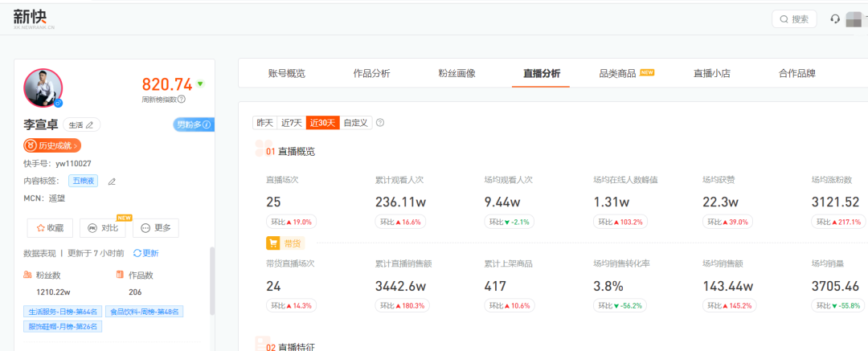Click 快手号 yw110027 text

57,164
